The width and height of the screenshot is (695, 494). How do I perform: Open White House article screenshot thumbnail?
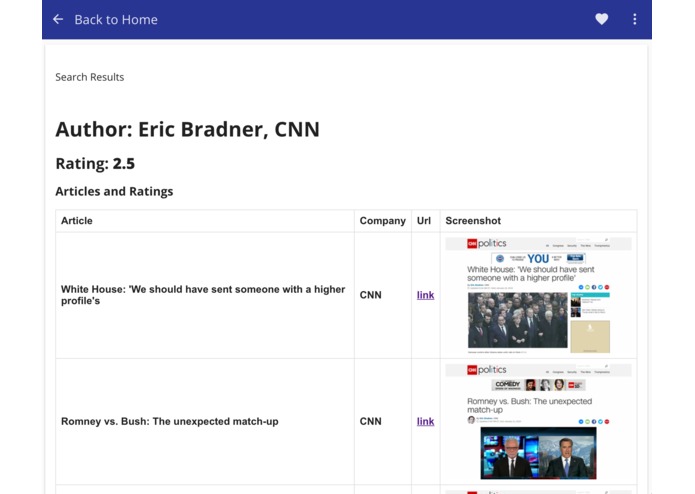[538, 295]
